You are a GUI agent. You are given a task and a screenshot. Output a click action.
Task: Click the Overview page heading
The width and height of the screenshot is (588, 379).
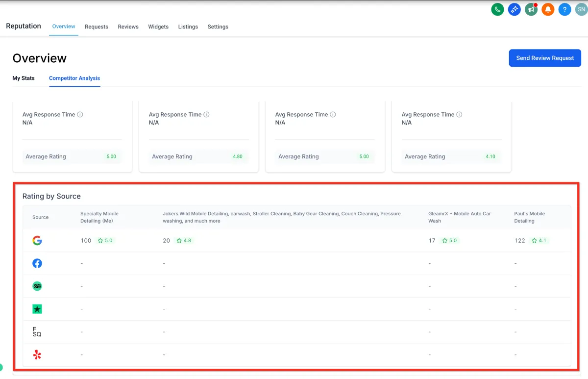tap(40, 58)
